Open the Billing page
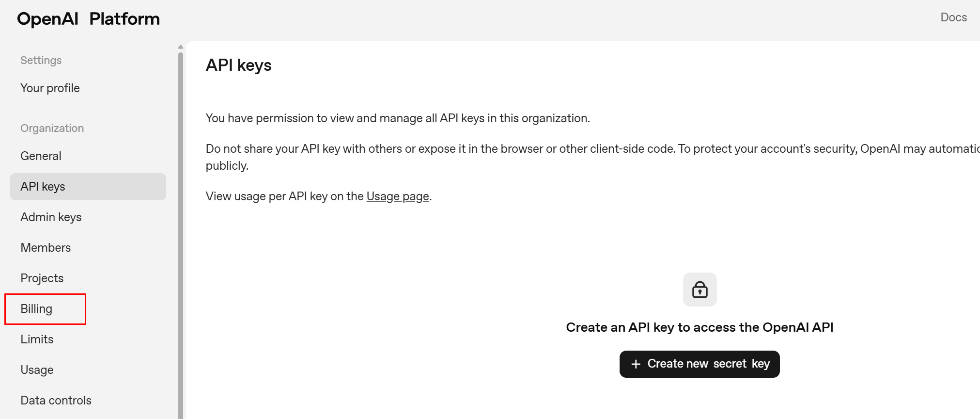This screenshot has width=980, height=419. point(36,309)
